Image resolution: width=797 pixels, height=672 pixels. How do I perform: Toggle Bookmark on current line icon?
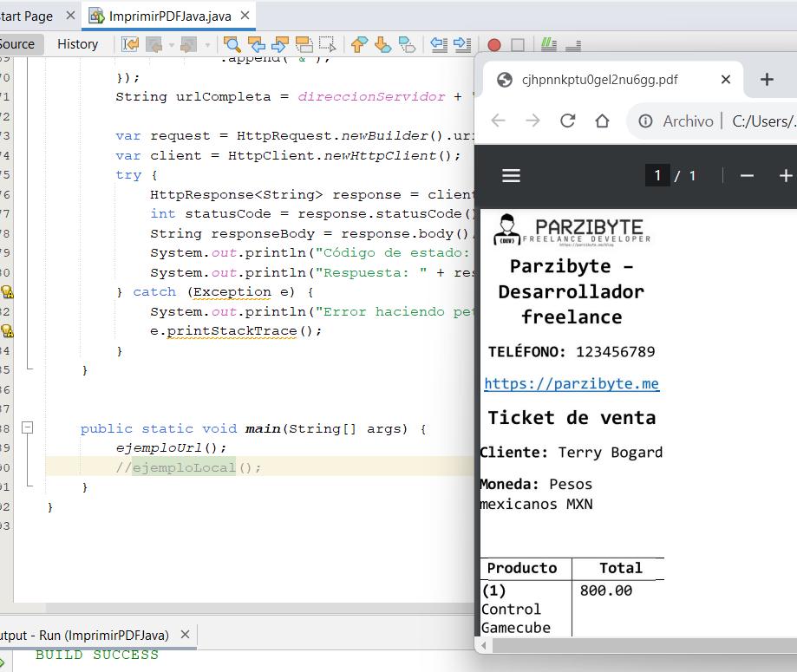pyautogui.click(x=407, y=45)
